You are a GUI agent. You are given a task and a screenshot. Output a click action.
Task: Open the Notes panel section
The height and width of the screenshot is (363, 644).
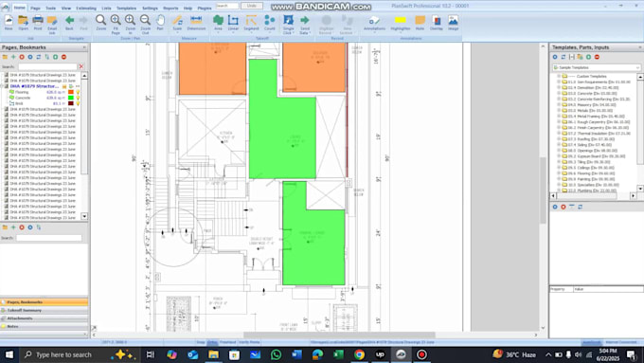click(44, 326)
